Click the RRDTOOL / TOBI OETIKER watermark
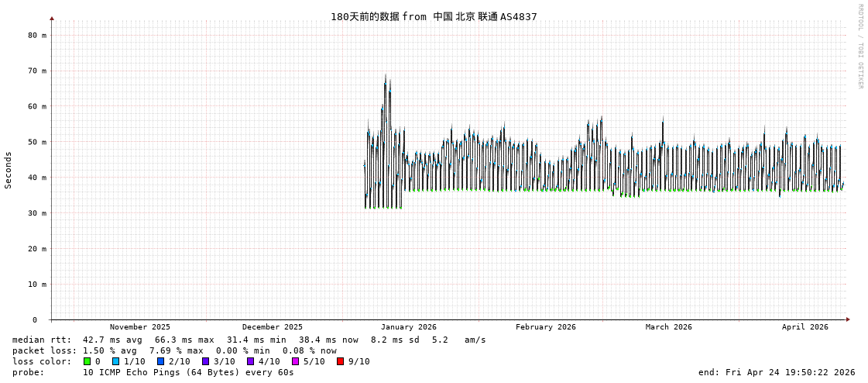 pyautogui.click(x=859, y=47)
